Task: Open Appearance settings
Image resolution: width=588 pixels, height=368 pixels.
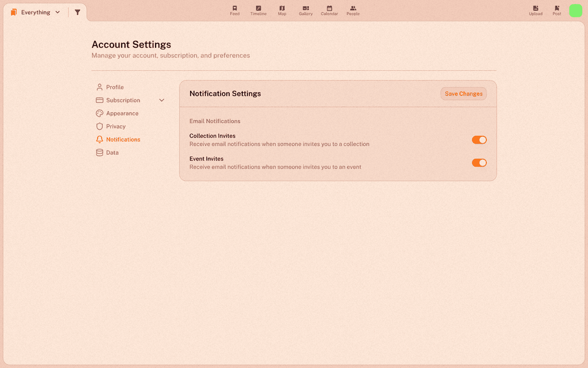Action: pos(122,113)
